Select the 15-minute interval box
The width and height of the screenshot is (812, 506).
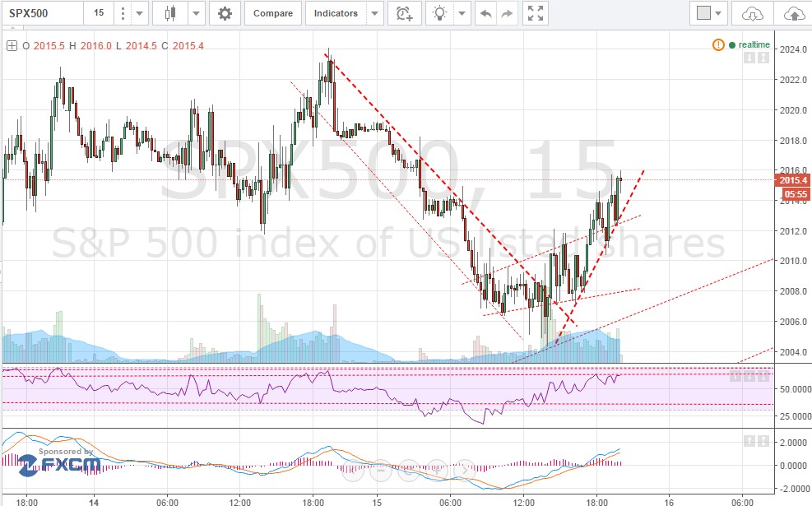click(99, 13)
